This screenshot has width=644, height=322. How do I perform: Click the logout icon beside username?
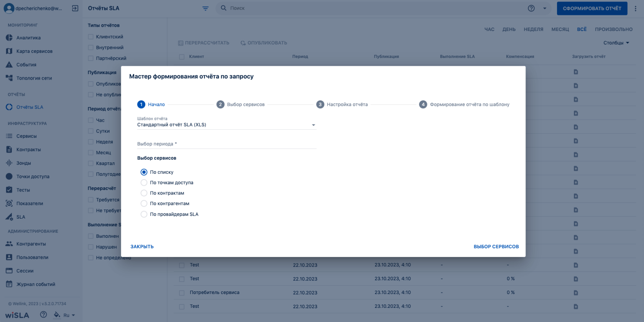(x=75, y=8)
